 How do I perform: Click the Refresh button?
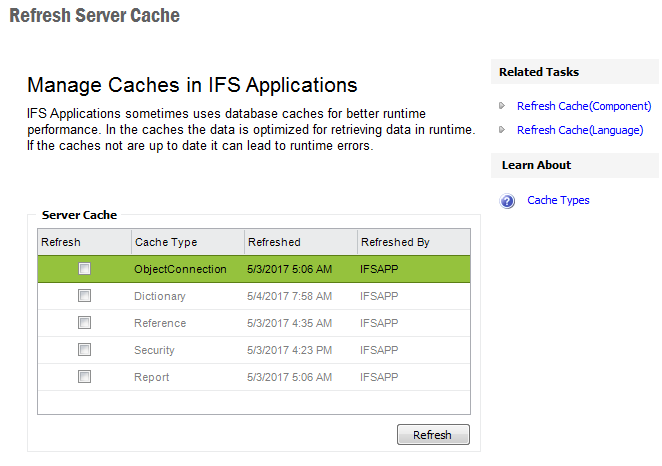[433, 434]
